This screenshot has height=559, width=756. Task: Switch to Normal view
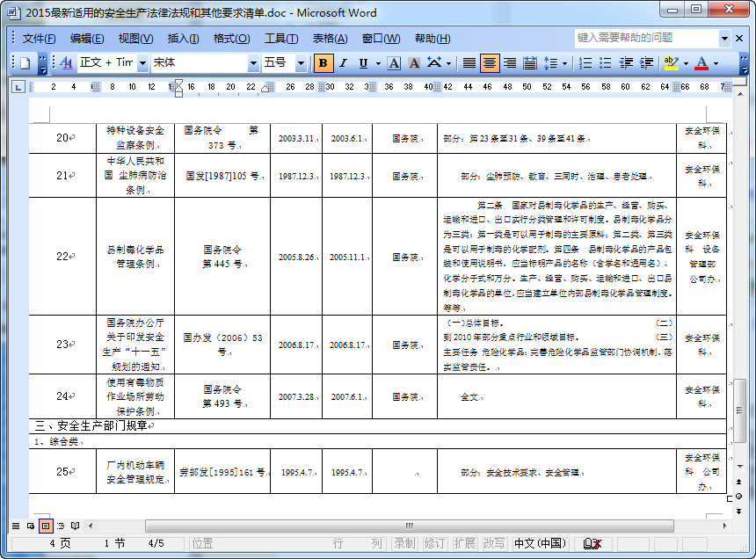[x=16, y=526]
